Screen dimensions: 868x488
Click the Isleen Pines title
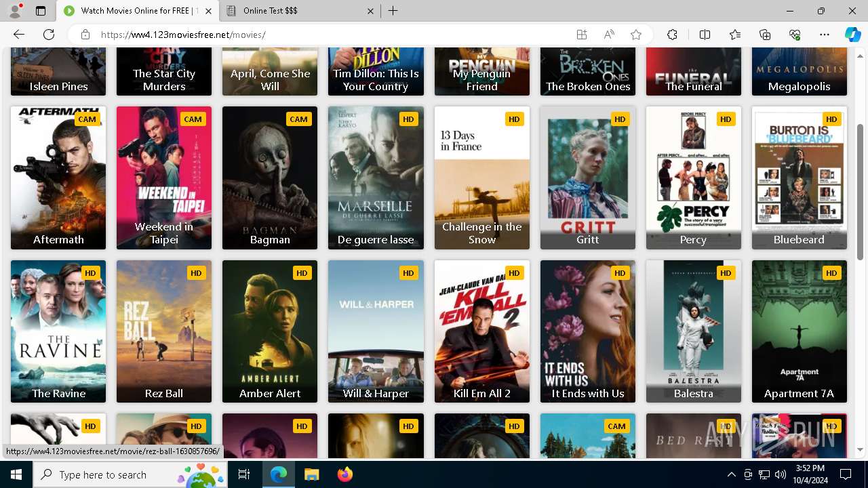point(58,86)
